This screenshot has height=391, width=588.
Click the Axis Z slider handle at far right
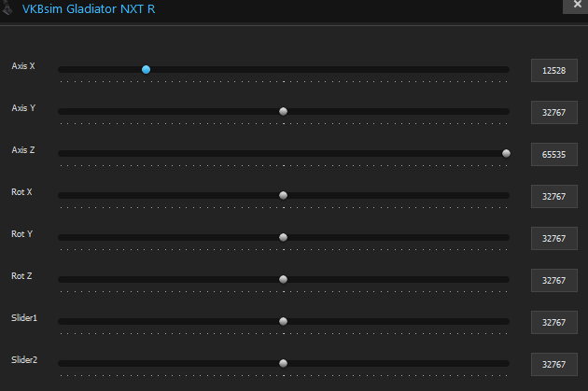tap(506, 153)
